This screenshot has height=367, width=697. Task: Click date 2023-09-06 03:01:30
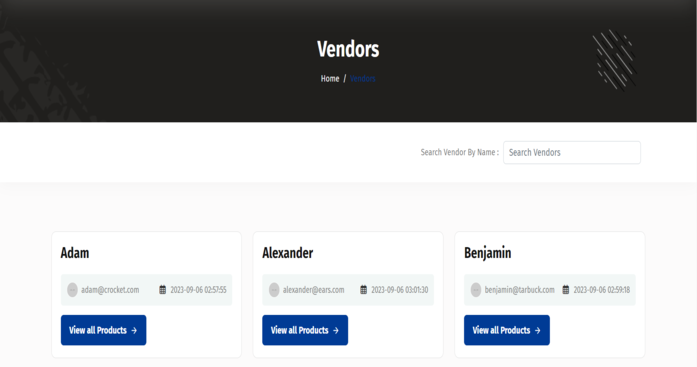coord(400,290)
